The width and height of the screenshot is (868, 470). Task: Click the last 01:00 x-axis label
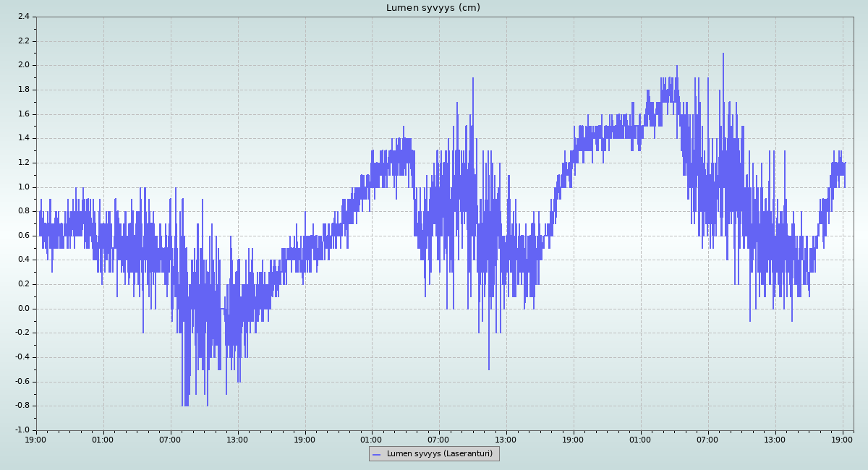point(640,440)
